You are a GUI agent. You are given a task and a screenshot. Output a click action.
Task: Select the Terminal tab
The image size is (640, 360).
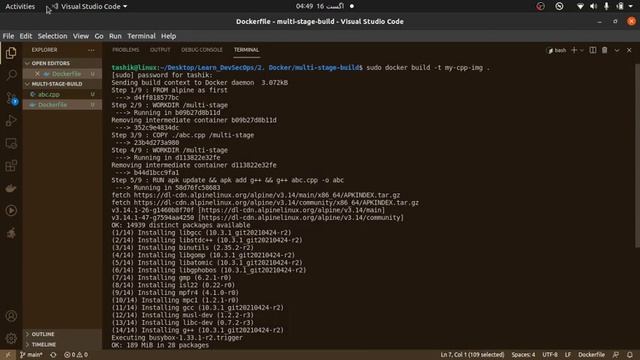click(247, 50)
